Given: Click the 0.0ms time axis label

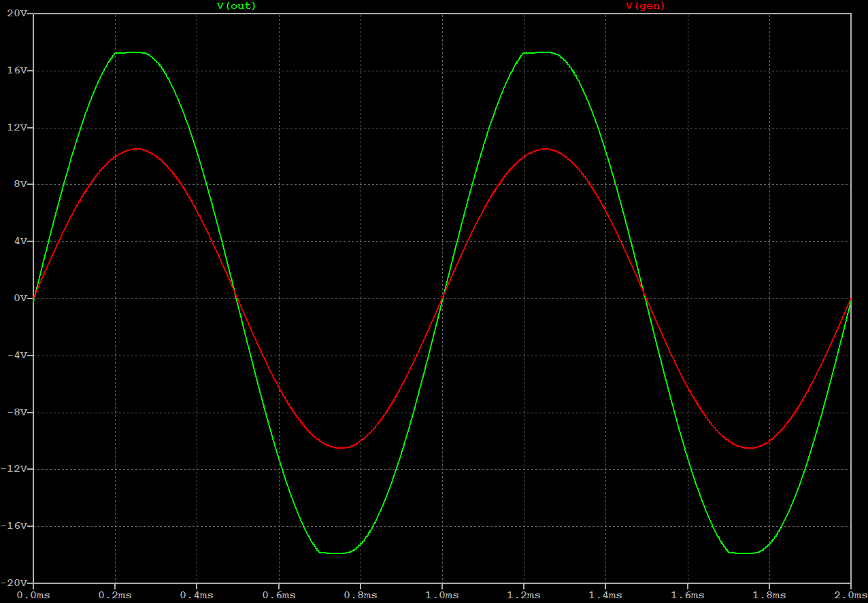Looking at the screenshot, I should point(33,596).
